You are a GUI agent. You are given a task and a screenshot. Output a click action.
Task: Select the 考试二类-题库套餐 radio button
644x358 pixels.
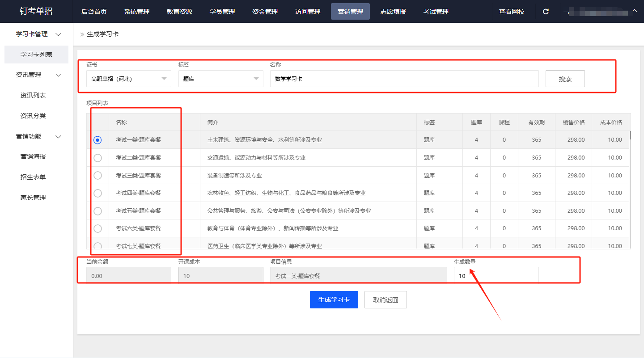[97, 158]
